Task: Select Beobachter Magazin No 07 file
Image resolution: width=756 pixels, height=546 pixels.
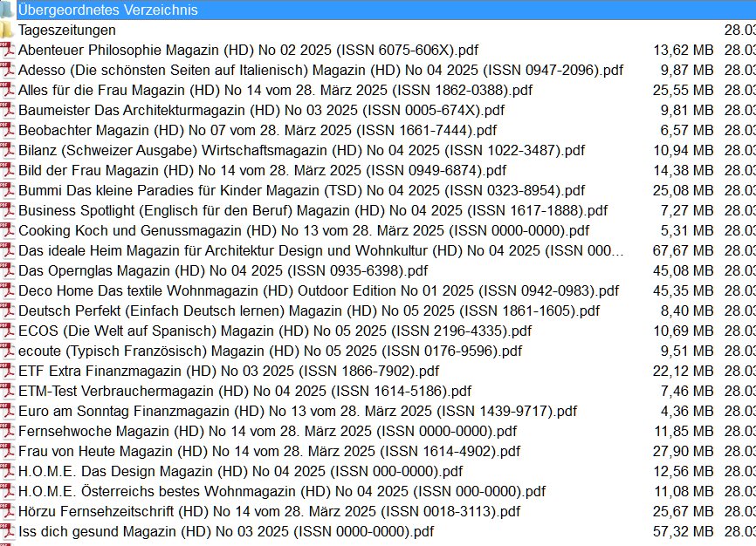Action: [258, 130]
